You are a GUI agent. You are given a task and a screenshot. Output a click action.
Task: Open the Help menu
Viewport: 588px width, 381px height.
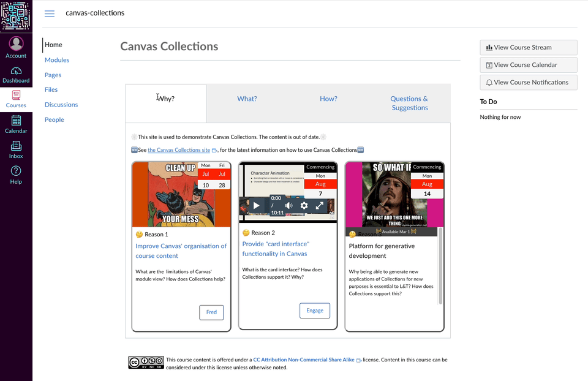(16, 175)
